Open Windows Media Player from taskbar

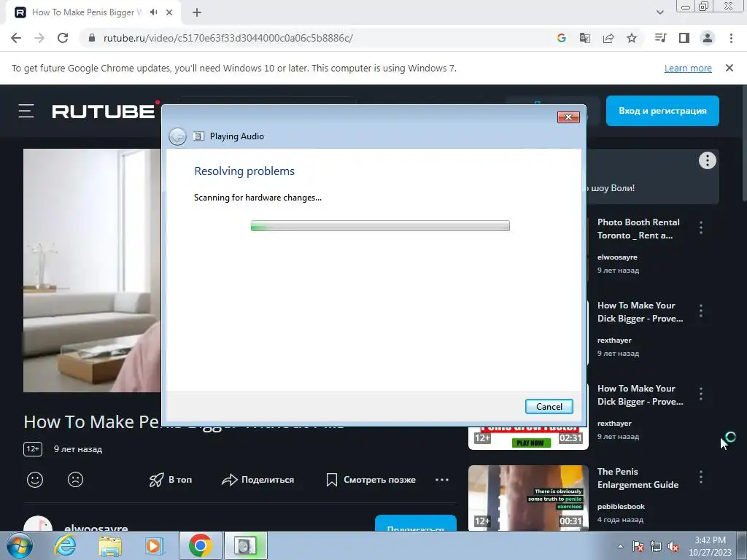coord(155,545)
